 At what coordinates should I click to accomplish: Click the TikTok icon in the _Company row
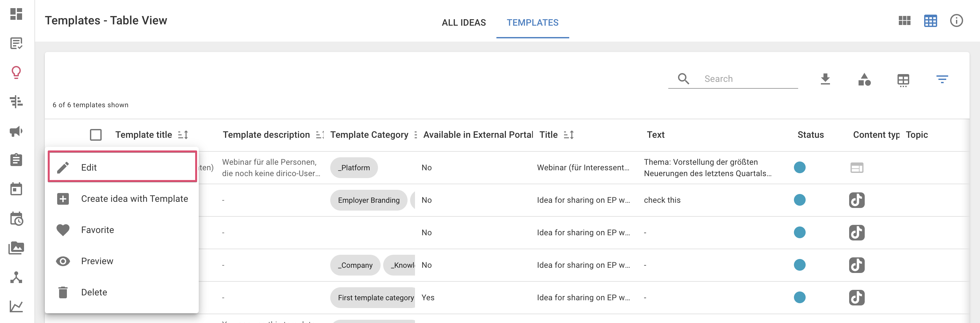856,265
